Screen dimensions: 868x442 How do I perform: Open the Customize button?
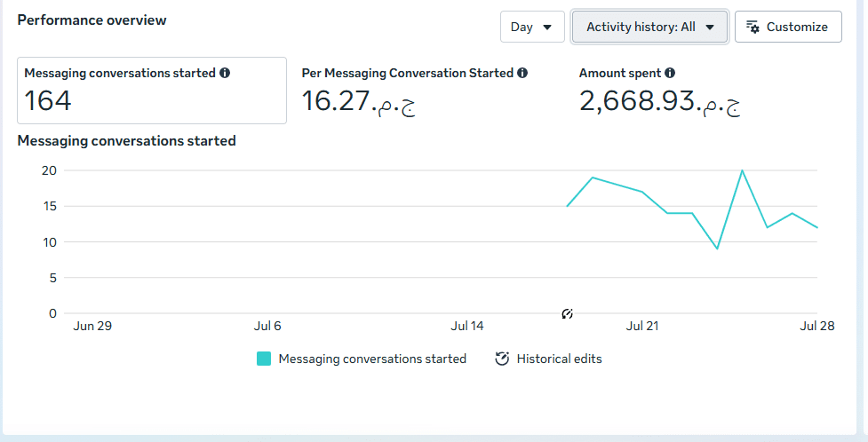pos(788,27)
